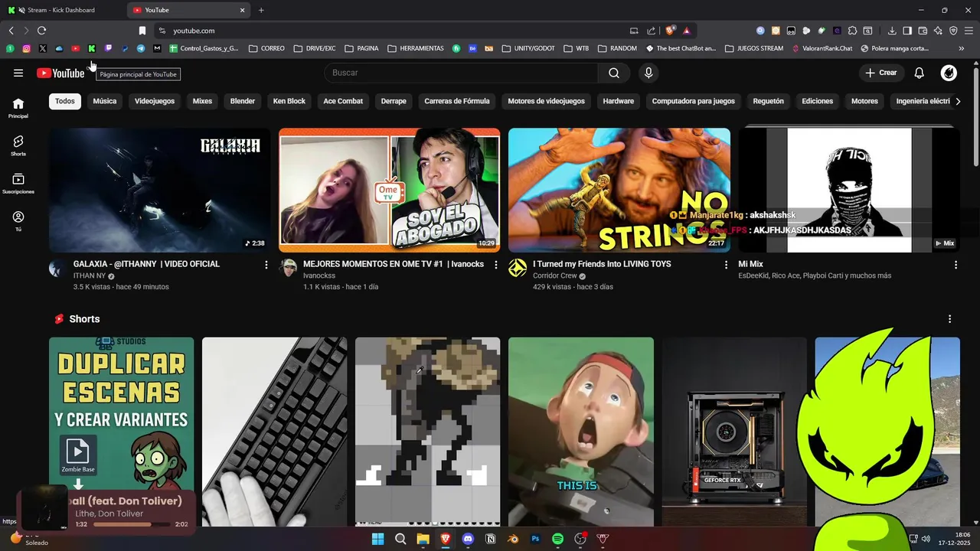Open options menu for Mi Mix
This screenshot has height=551, width=980.
(x=955, y=265)
